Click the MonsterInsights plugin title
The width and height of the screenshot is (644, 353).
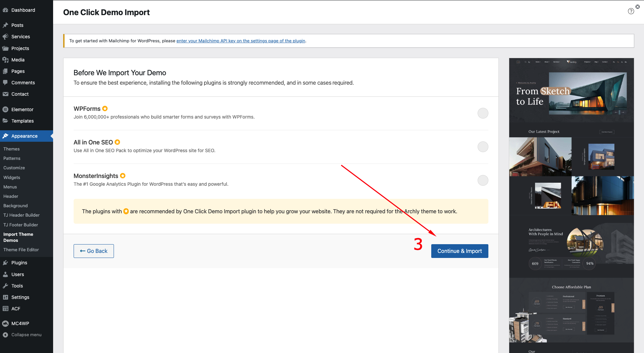(x=96, y=176)
